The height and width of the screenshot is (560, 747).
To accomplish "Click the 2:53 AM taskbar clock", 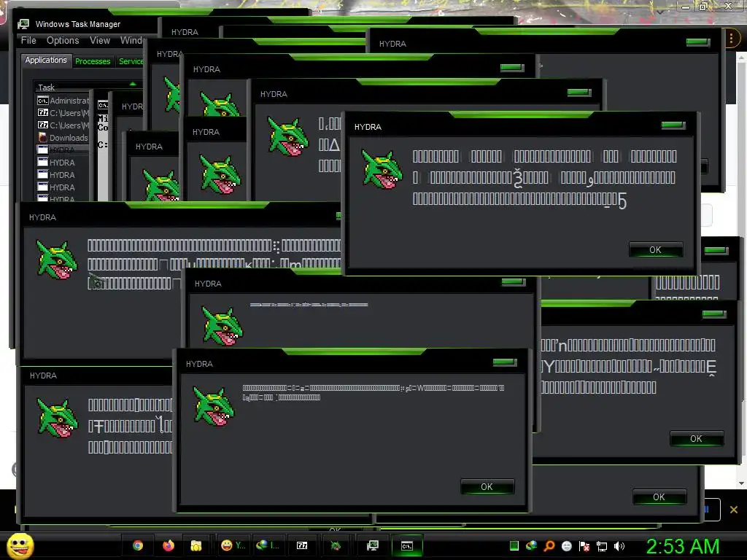I will [x=683, y=546].
